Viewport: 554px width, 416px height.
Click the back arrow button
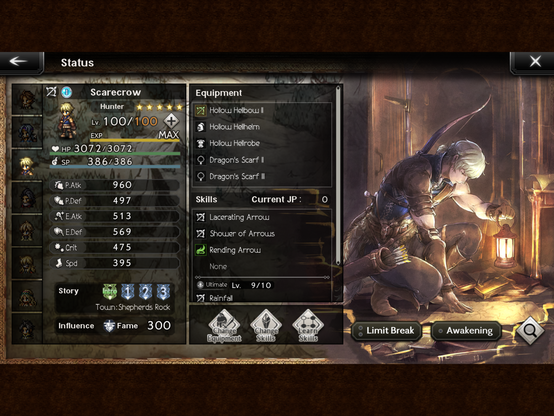19,62
